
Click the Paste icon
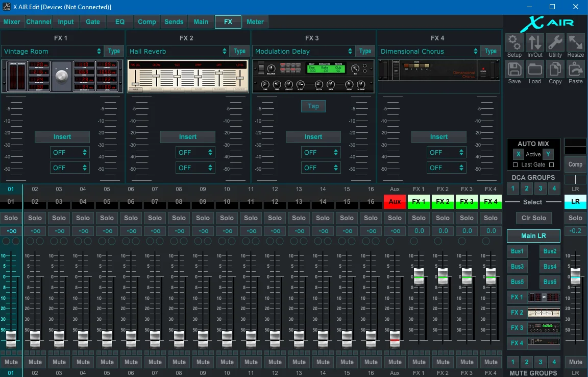pos(576,69)
